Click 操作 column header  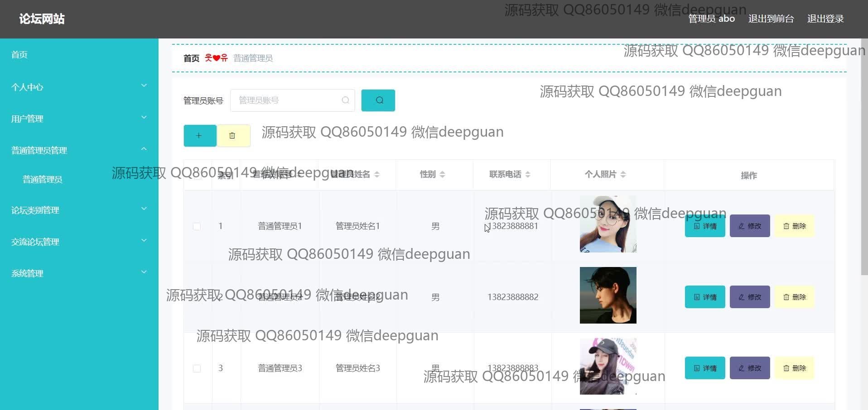click(x=748, y=175)
